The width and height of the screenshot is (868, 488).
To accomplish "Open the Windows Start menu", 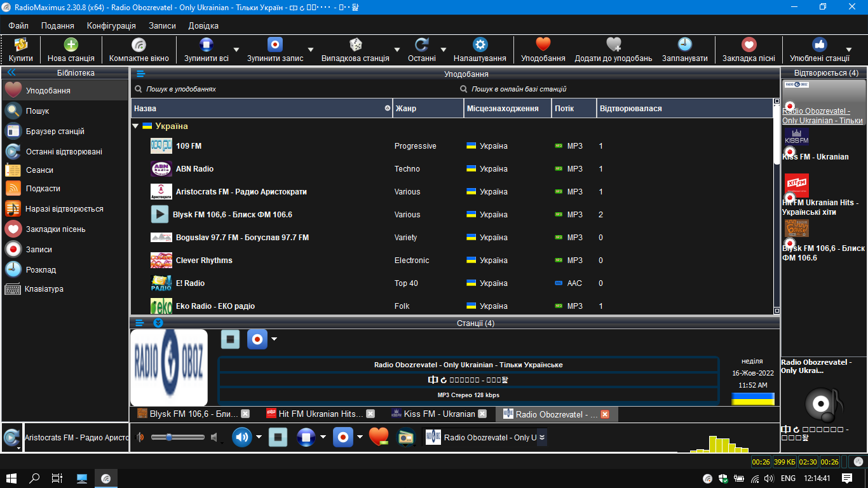I will [x=11, y=478].
